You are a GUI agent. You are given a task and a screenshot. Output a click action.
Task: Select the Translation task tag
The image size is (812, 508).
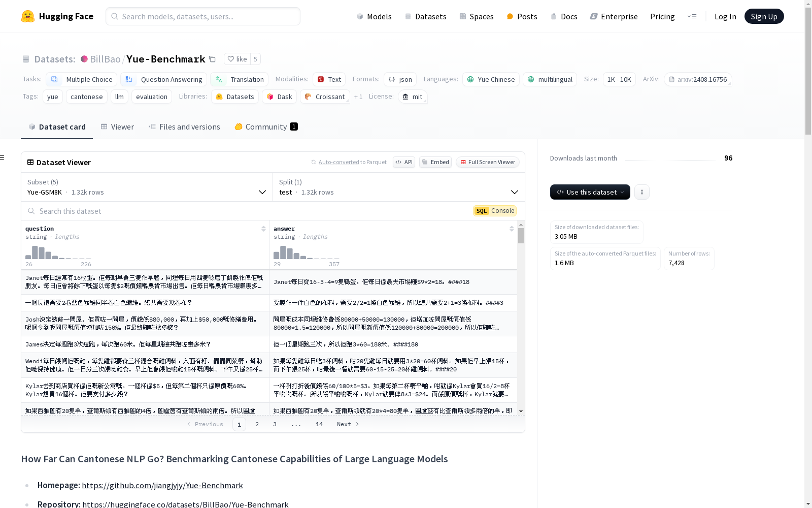pos(240,79)
